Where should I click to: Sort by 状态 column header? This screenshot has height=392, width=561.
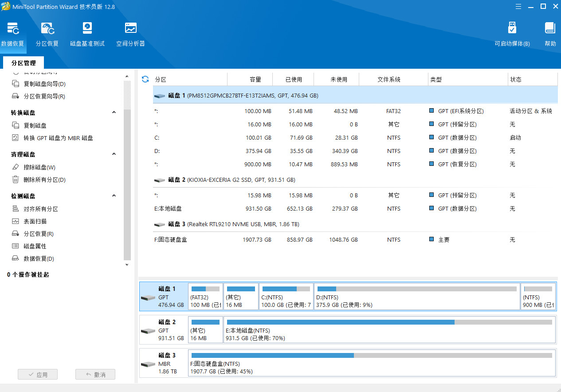pyautogui.click(x=533, y=79)
